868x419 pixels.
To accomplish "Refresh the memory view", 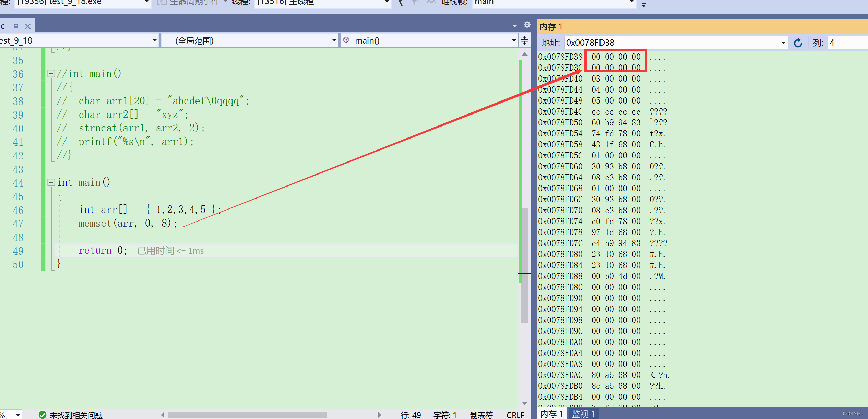I will coord(798,43).
